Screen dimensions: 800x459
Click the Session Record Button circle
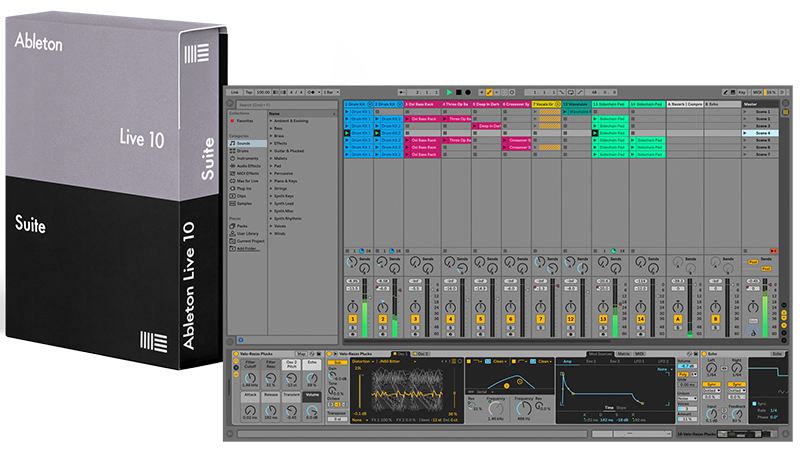[x=512, y=92]
